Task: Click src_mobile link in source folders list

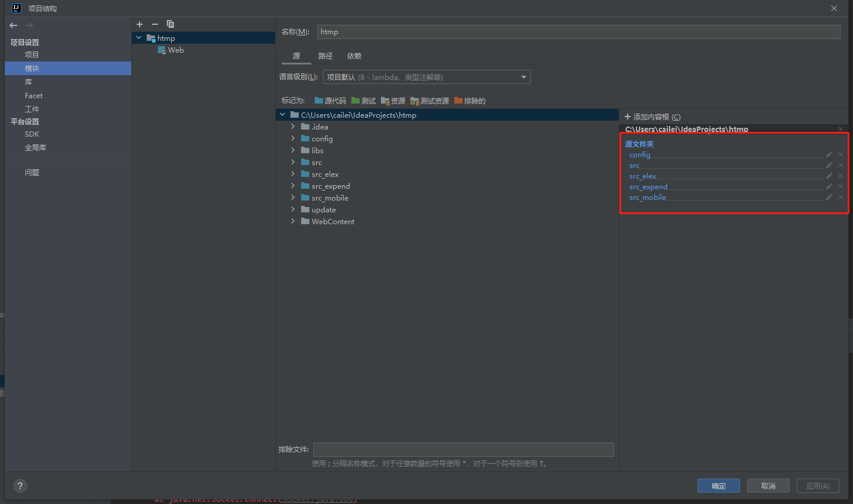Action: [x=648, y=198]
